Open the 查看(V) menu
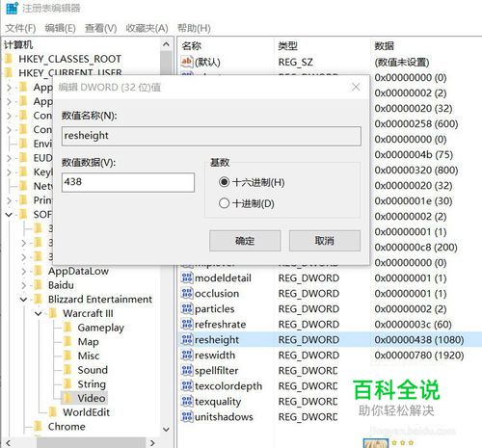Screen dimensions: 482x448 click(x=100, y=28)
